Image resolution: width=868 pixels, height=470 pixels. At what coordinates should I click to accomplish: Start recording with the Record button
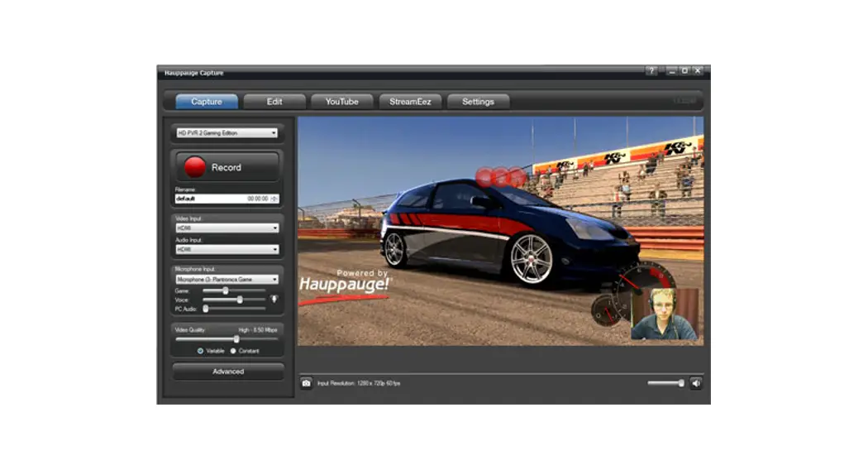pyautogui.click(x=227, y=167)
